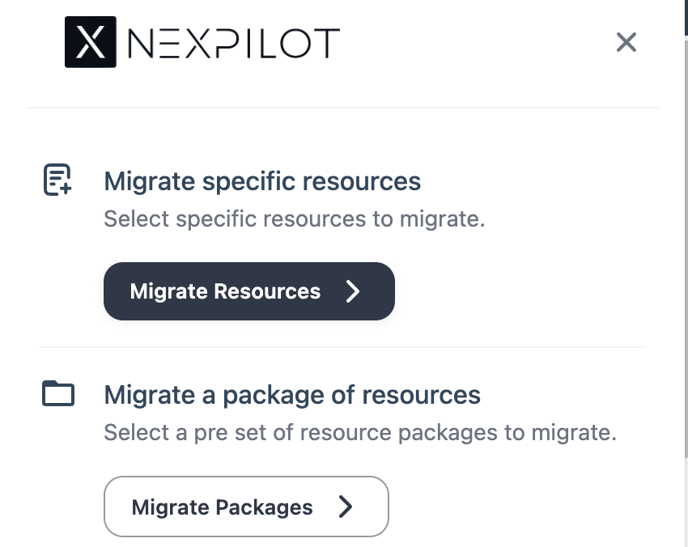The height and width of the screenshot is (547, 688).
Task: Click the word 'Packages' in the outlined button
Action: [265, 507]
